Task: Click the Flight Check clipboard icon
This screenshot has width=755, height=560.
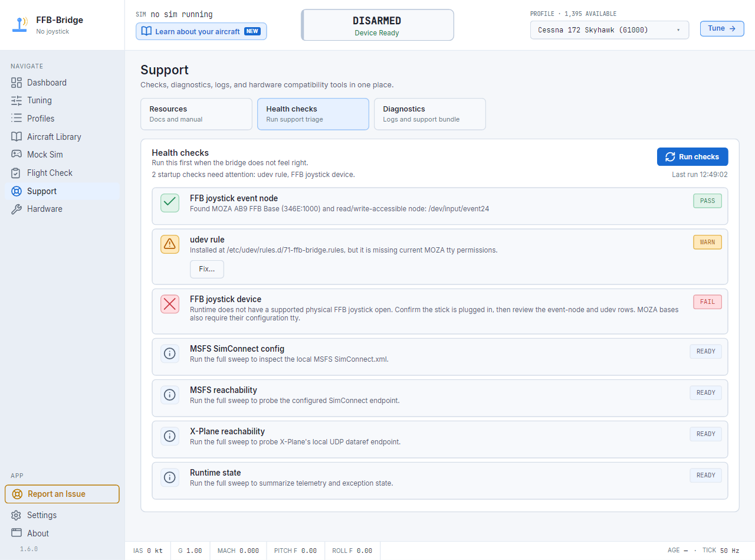Action: (17, 173)
